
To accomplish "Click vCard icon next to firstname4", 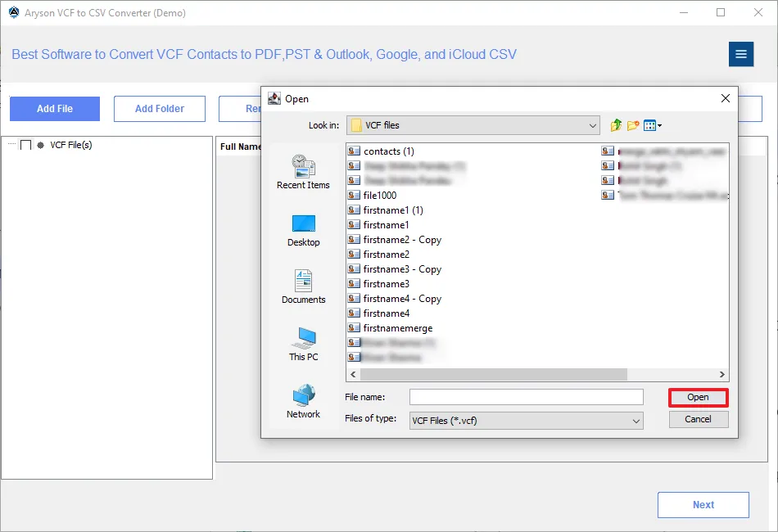I will 354,313.
